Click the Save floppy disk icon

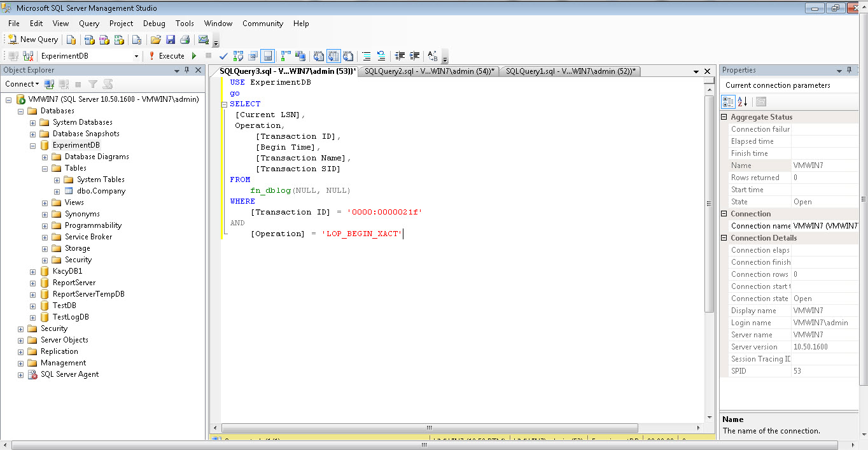tap(171, 39)
